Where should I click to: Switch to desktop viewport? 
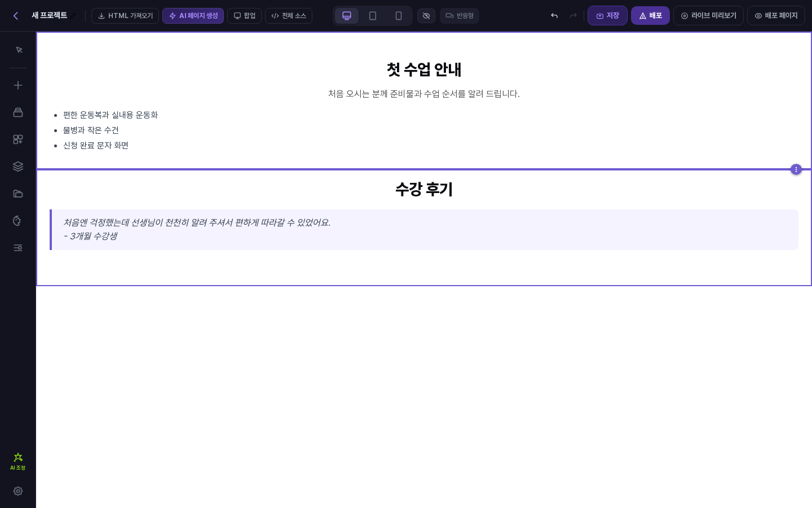click(x=347, y=16)
